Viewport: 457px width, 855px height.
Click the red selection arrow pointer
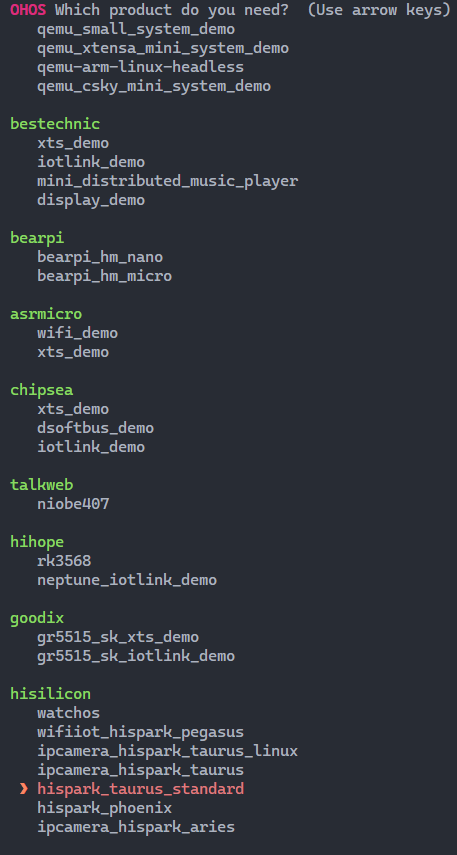[23, 788]
